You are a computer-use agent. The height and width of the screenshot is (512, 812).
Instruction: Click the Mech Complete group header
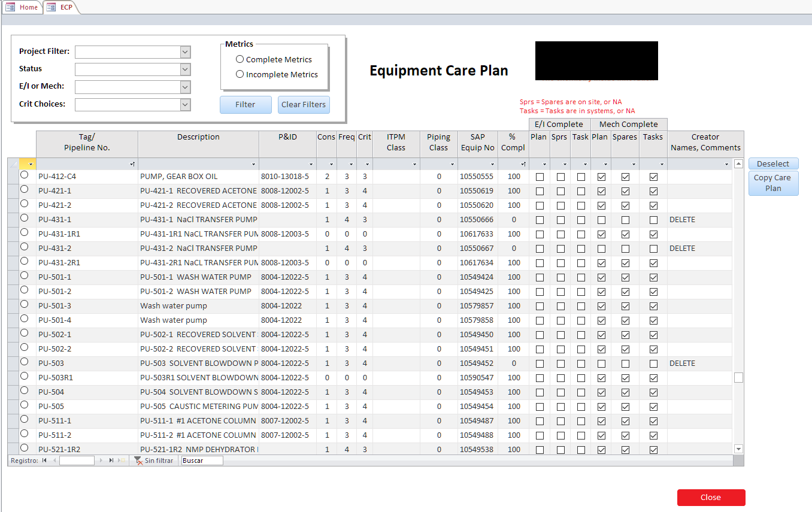[629, 125]
